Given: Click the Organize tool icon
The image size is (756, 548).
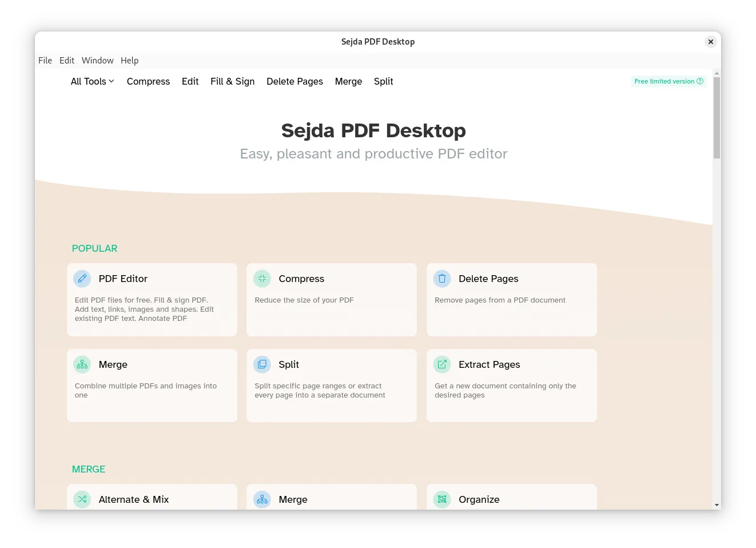Looking at the screenshot, I should [441, 499].
